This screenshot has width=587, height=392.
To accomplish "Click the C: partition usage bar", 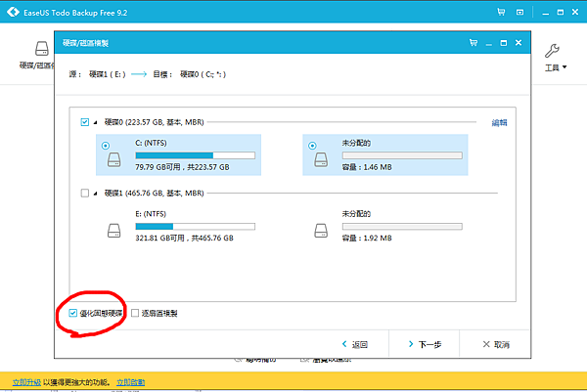I will pyautogui.click(x=195, y=155).
